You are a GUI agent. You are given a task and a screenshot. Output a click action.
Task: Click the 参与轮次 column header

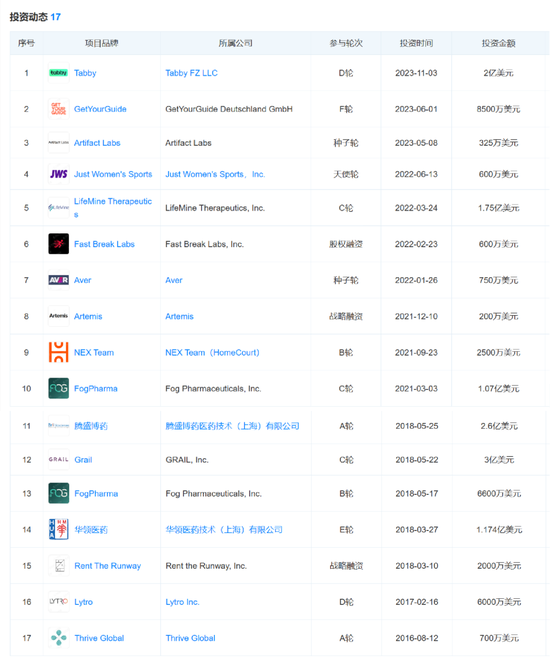346,43
